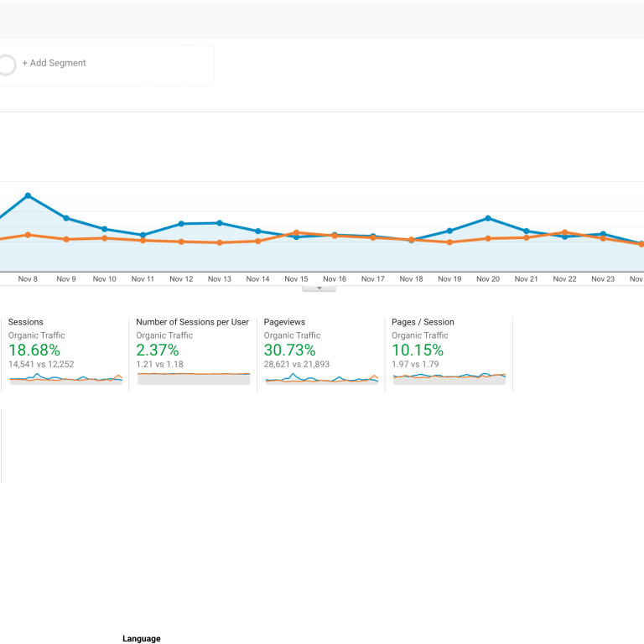Collapse the chart using the small arrow handle
The image size is (644, 644).
319,288
